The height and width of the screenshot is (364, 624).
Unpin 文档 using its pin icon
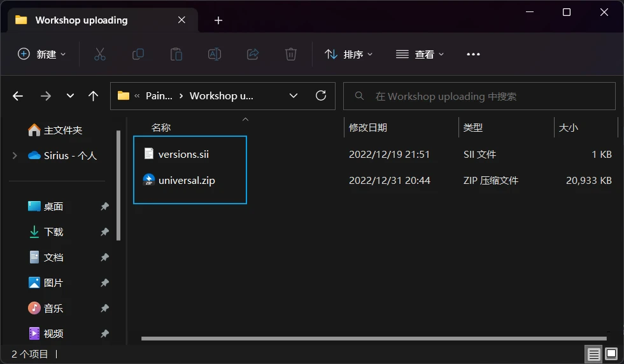pos(104,257)
